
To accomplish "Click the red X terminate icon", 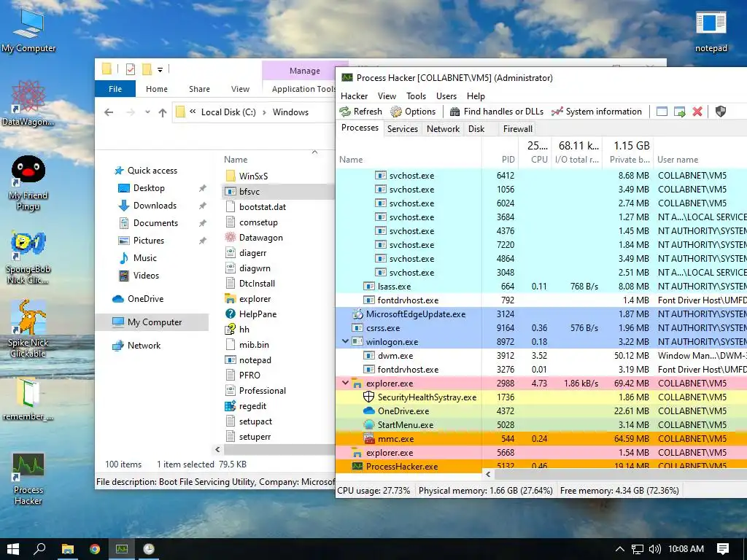I will pyautogui.click(x=697, y=112).
